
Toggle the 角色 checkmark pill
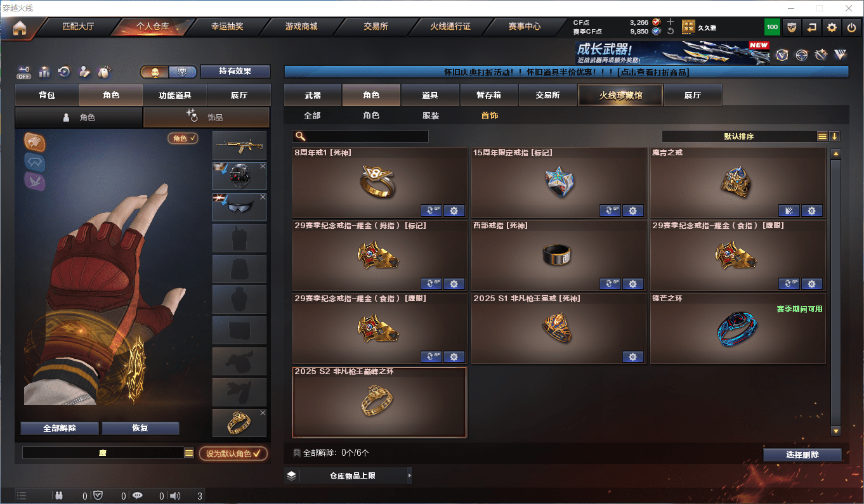[183, 138]
